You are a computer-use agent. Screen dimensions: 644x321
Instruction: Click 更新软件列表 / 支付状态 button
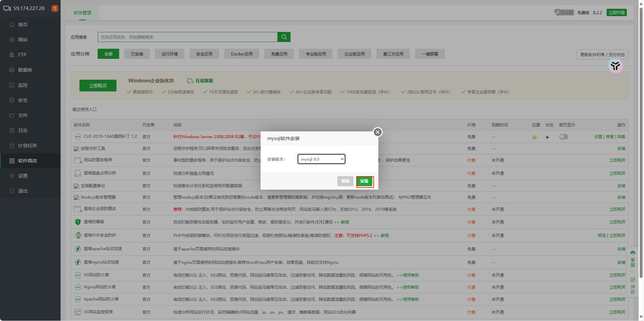[x=602, y=54]
